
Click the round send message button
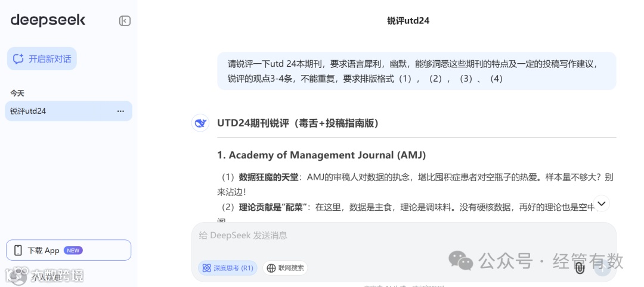click(603, 269)
